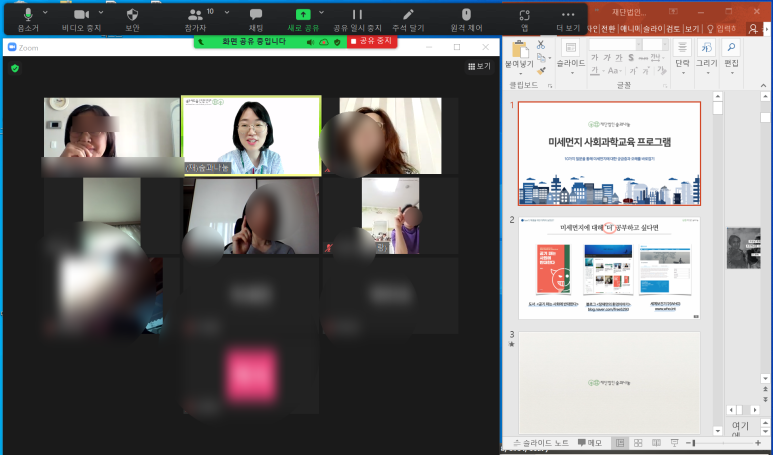Open the Review (검토) ribbon tab

673,29
